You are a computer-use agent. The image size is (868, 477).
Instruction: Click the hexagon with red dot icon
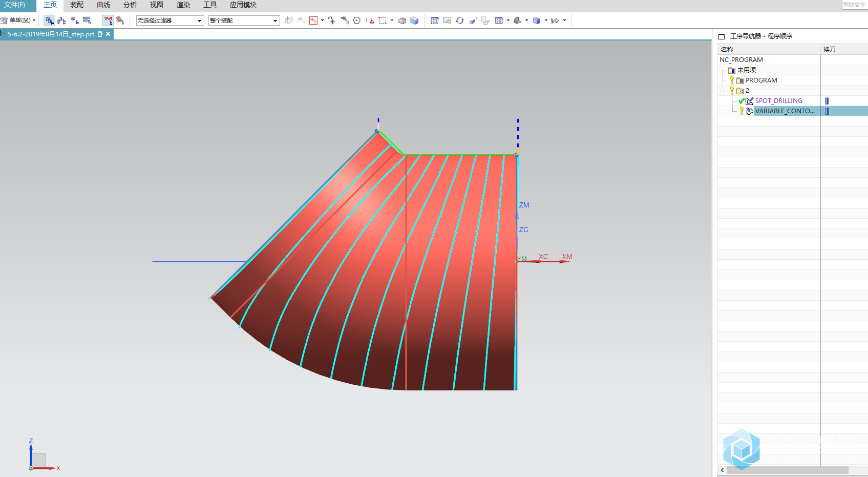pyautogui.click(x=357, y=20)
